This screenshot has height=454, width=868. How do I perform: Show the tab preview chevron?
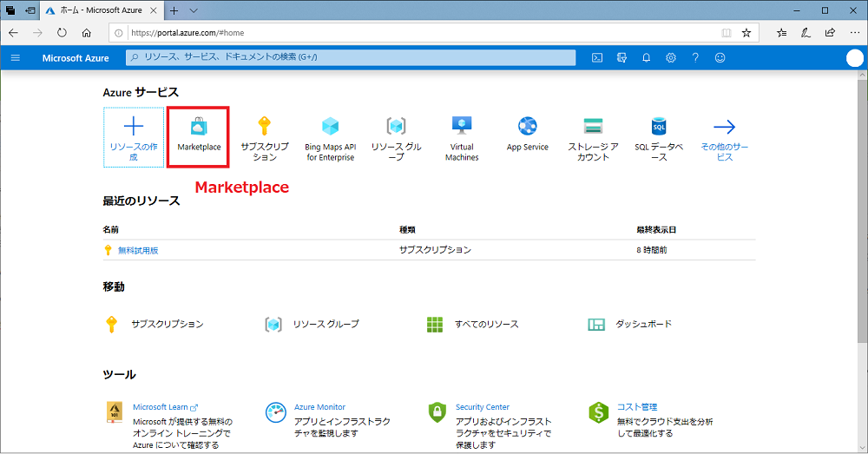194,10
